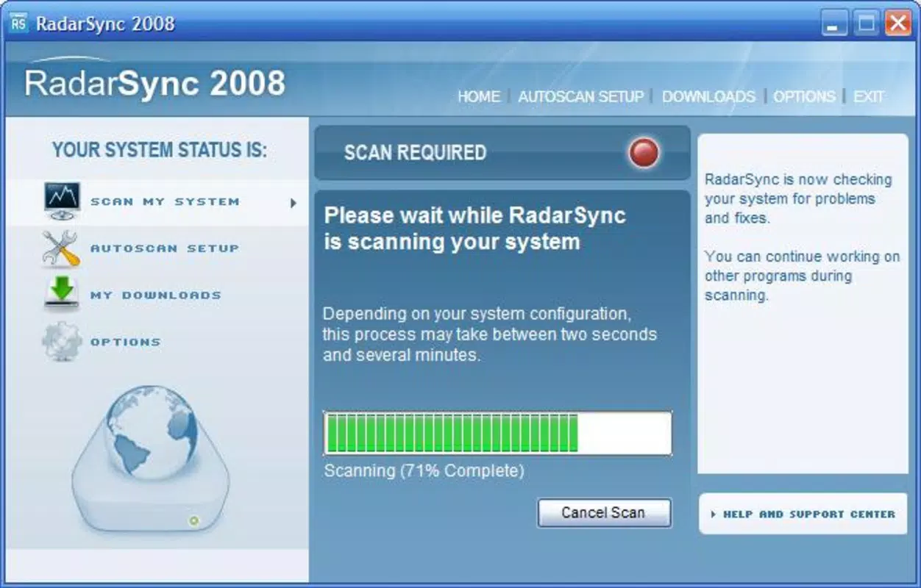Click 'You can continue working on other programs' text
Viewport: 921px width, 588px height.
pos(802,276)
